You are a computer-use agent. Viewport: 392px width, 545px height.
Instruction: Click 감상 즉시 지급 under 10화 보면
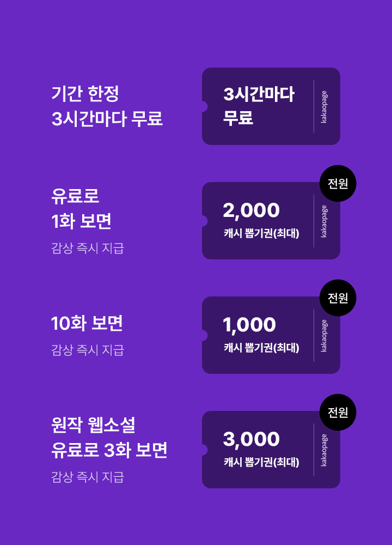pos(87,350)
